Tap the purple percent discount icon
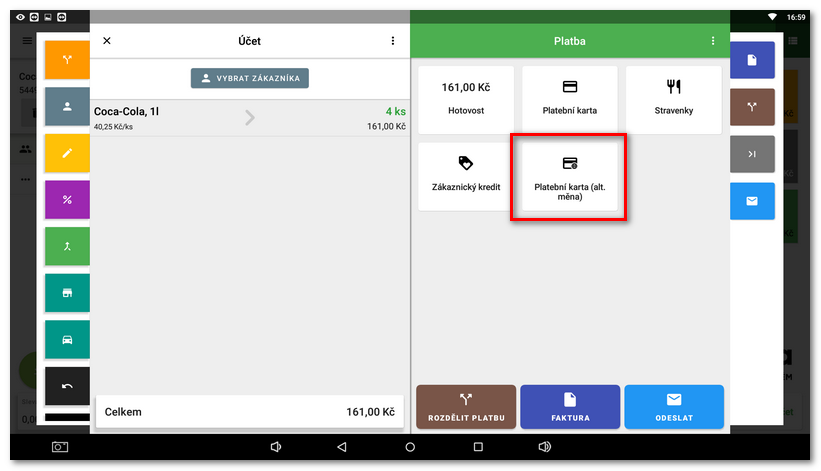Image resolution: width=821 pixels, height=471 pixels. pyautogui.click(x=67, y=199)
